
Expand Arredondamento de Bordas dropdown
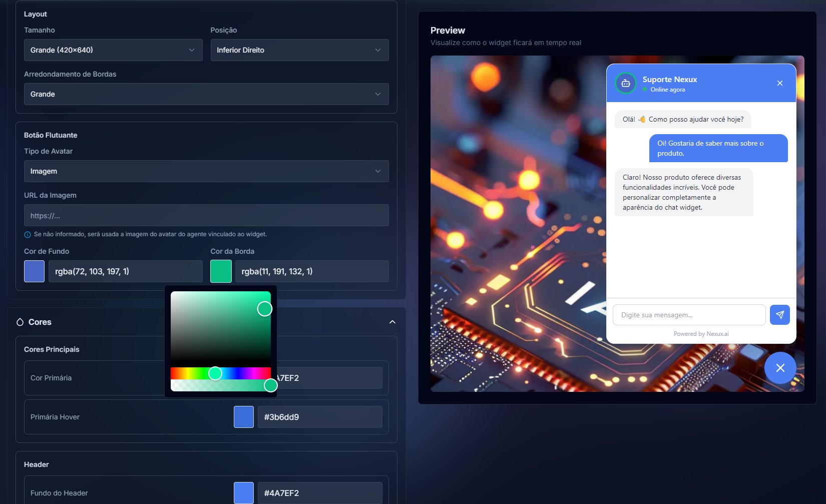click(206, 94)
